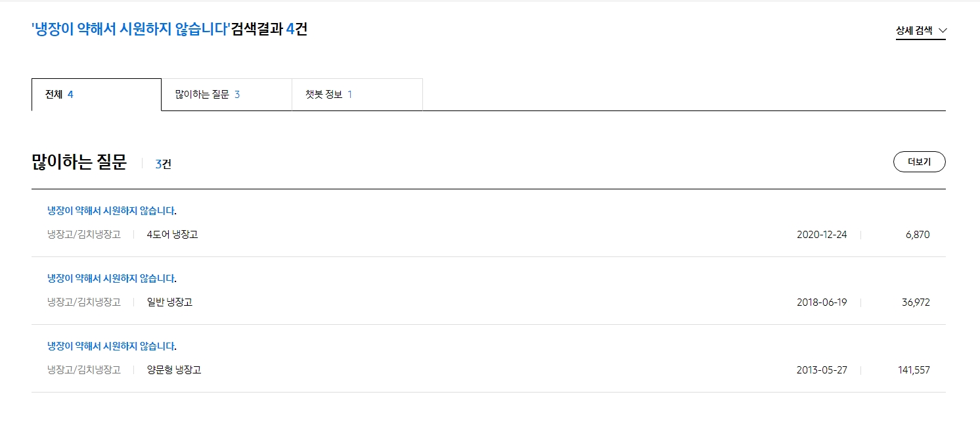Click the date 2020-12-24

820,234
